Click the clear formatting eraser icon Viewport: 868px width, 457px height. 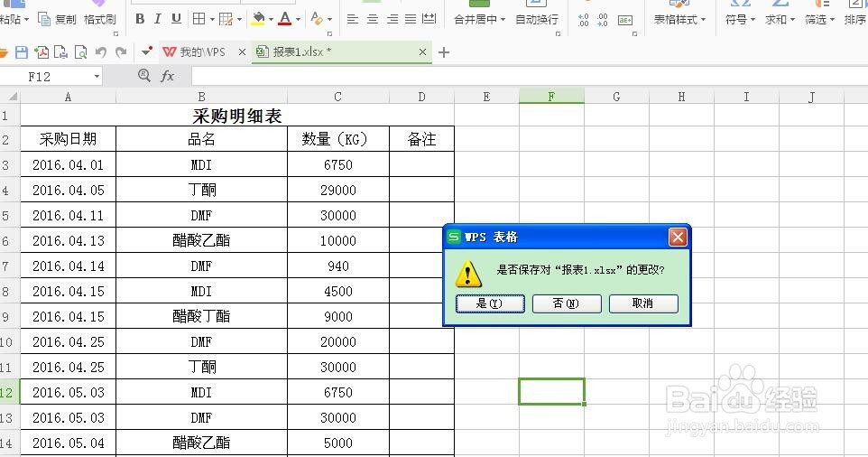click(317, 19)
